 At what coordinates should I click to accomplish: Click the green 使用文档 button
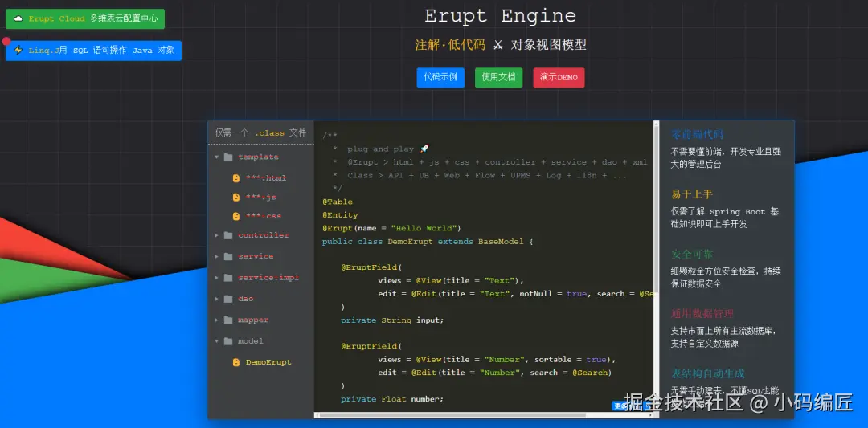point(499,77)
